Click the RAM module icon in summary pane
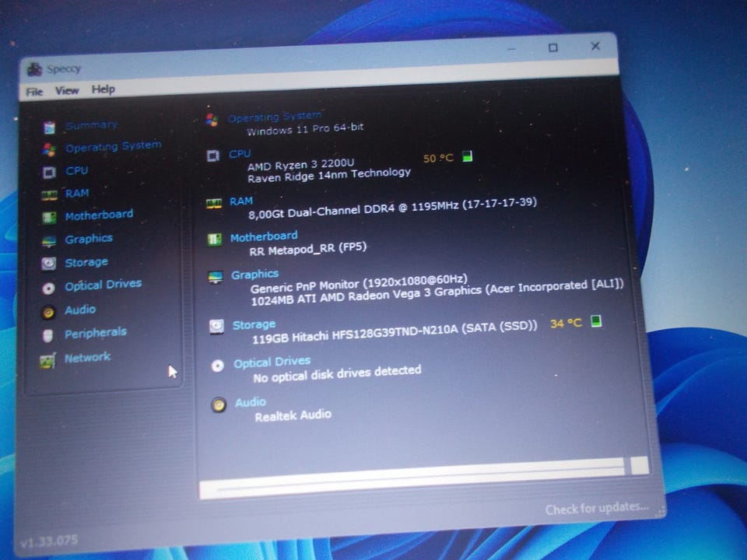 point(213,204)
